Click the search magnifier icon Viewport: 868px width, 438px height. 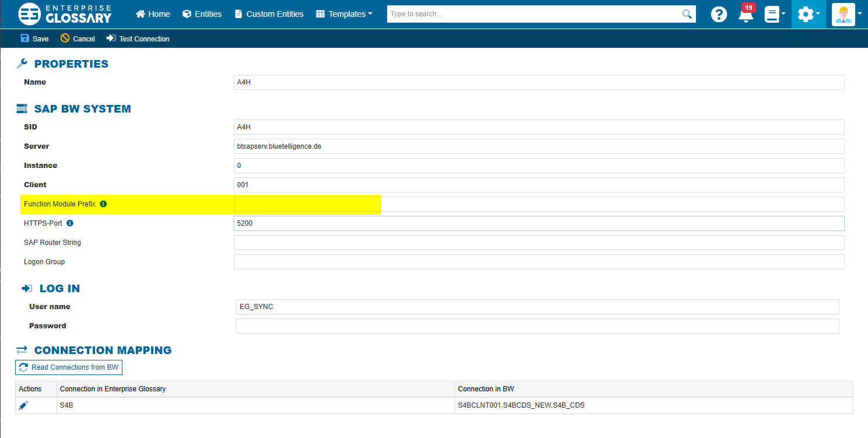(687, 14)
